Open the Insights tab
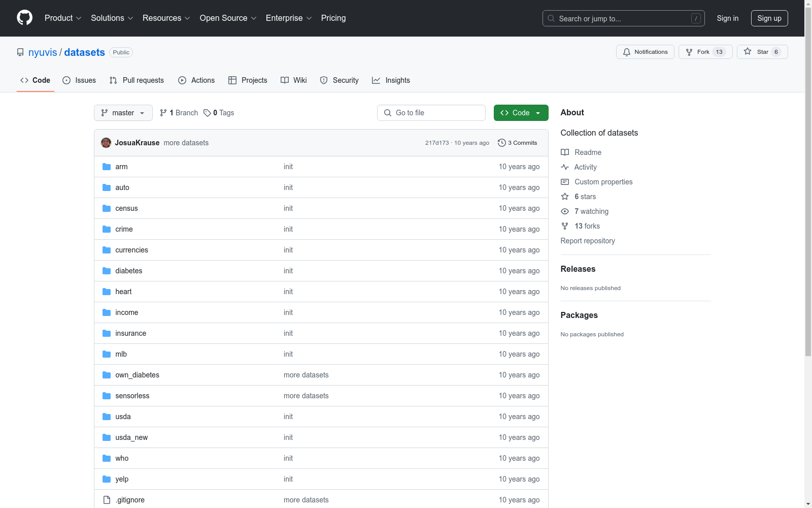This screenshot has height=508, width=812. coord(391,80)
